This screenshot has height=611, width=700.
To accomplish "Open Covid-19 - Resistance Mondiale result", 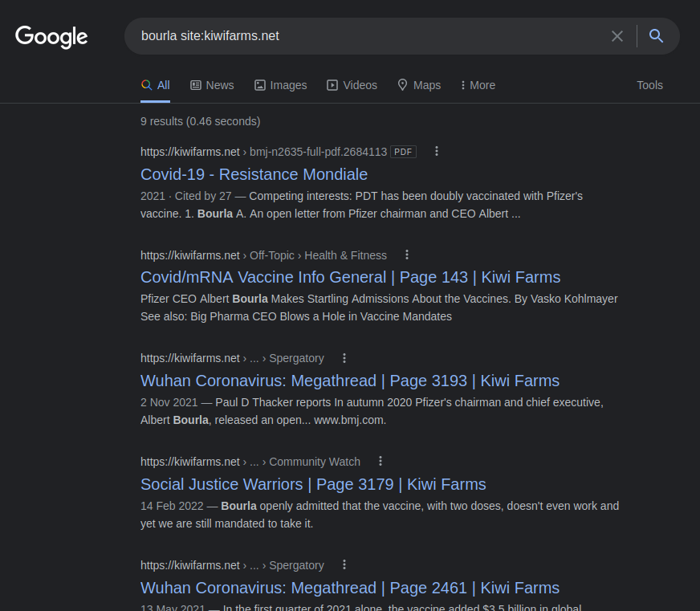I will (254, 174).
